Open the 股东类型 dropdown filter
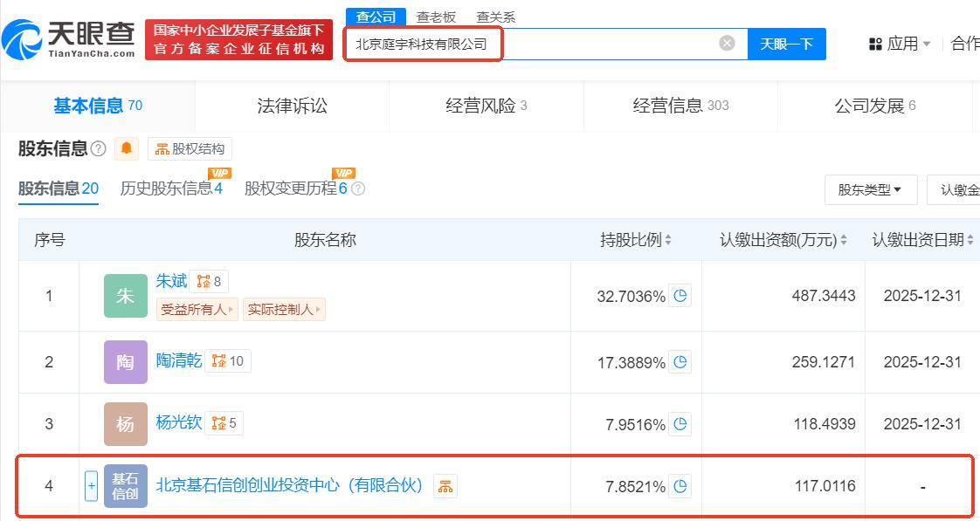Screen dimensions: 980x521 pos(871,190)
